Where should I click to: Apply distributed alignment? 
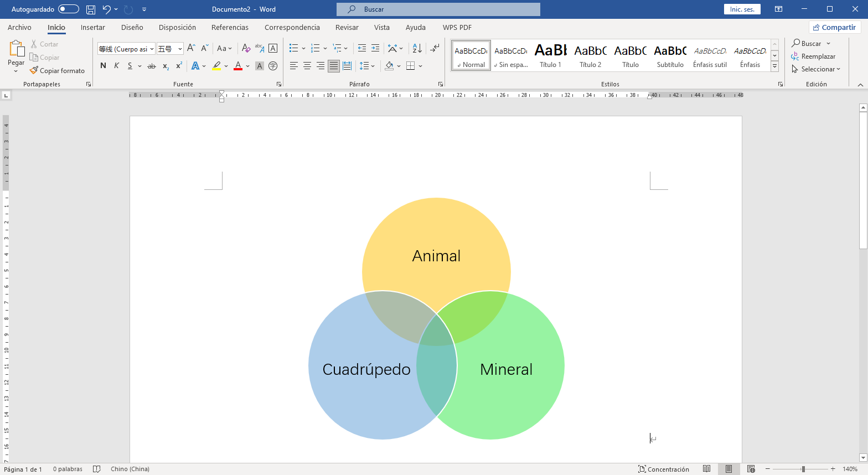[x=347, y=66]
